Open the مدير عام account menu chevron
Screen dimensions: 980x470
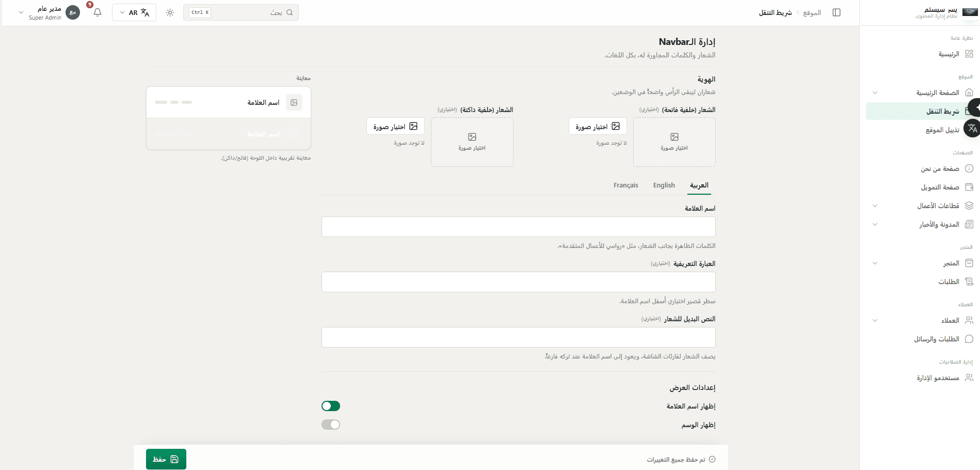coord(21,12)
